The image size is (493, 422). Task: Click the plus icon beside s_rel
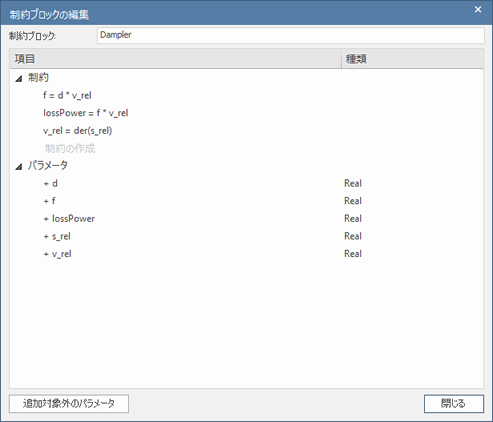coord(46,237)
